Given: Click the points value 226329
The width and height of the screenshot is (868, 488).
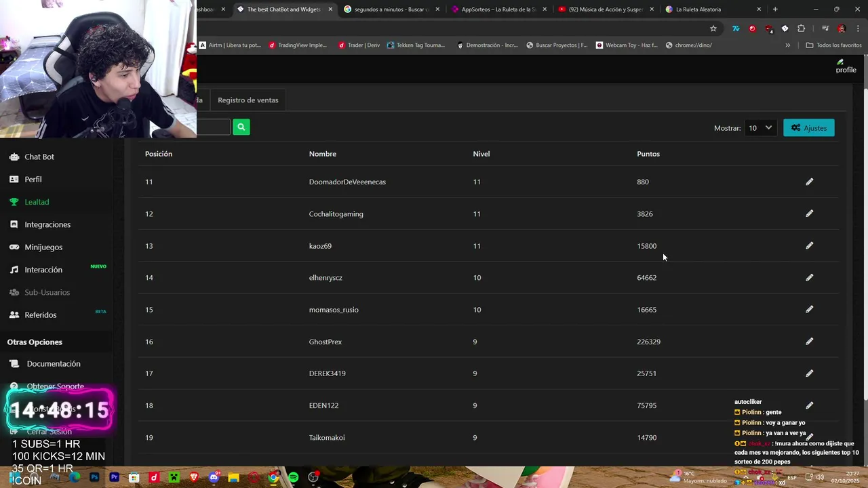Looking at the screenshot, I should point(648,342).
